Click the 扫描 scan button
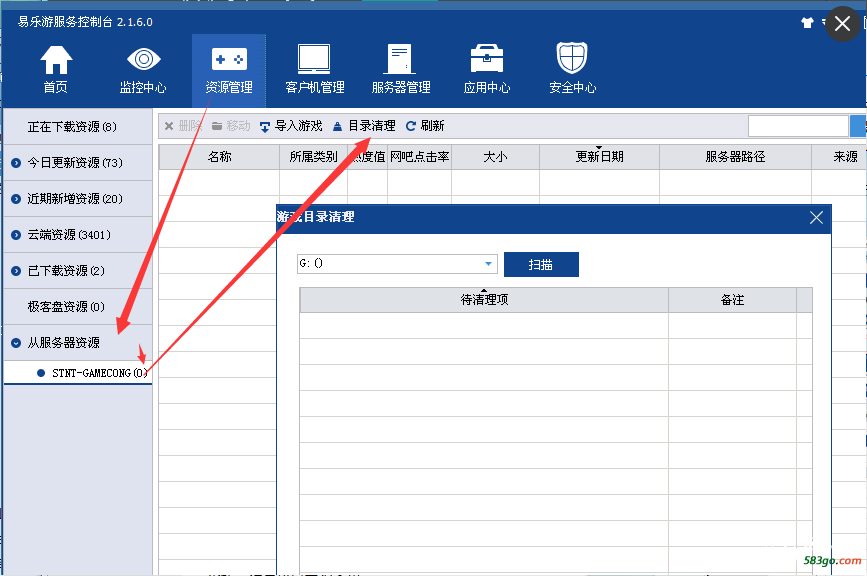 pyautogui.click(x=541, y=264)
